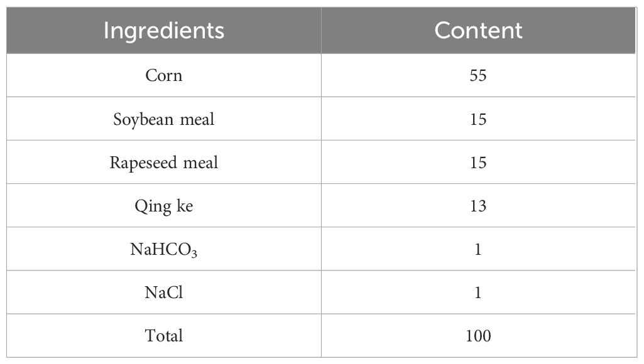Viewport: 644px width, 364px height.
Task: Select the Corn ingredient cell
Action: click(x=163, y=76)
